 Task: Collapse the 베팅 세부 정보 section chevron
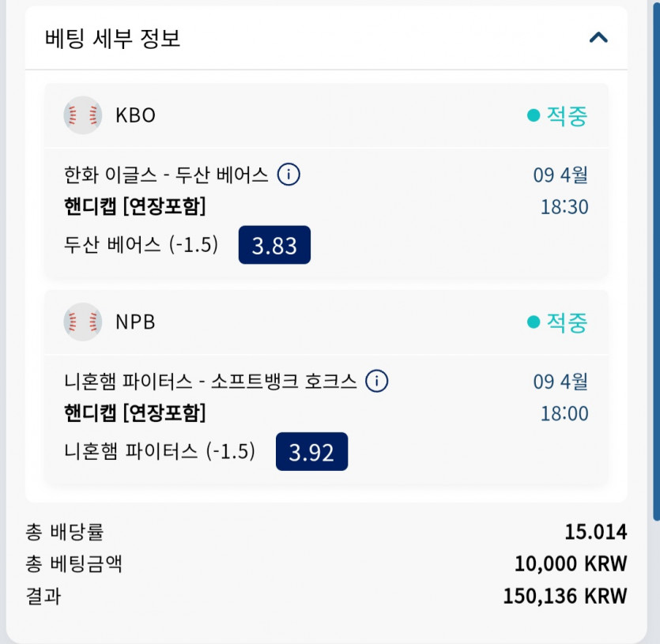[598, 37]
